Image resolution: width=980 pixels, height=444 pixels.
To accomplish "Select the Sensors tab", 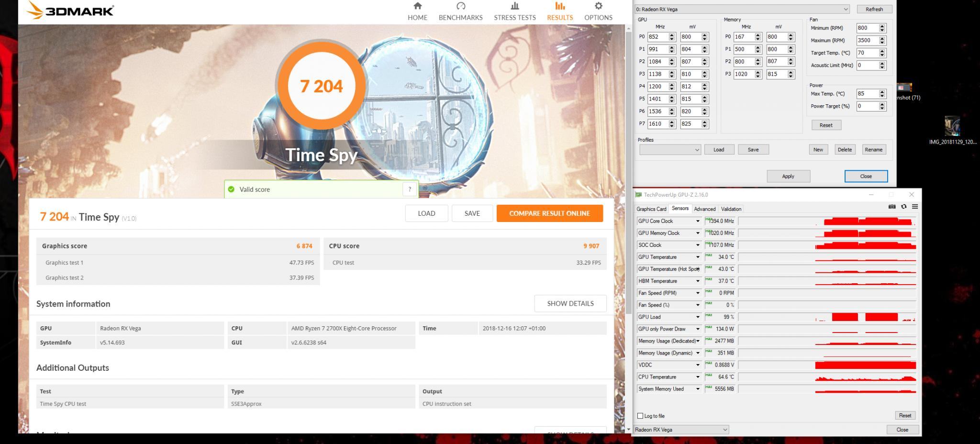I will click(x=680, y=209).
